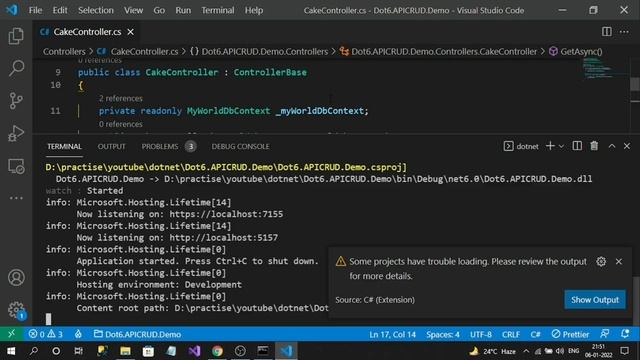This screenshot has height=360, width=640.
Task: Close the terminal panel
Action: click(x=627, y=146)
